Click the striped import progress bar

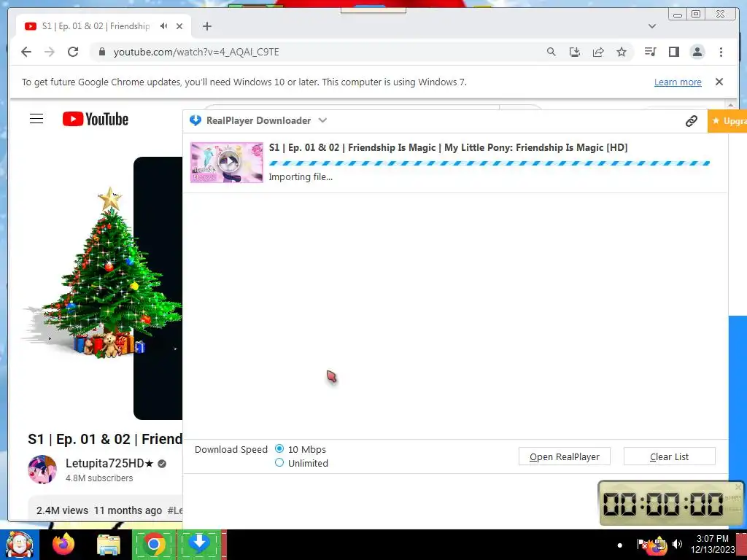tap(489, 163)
